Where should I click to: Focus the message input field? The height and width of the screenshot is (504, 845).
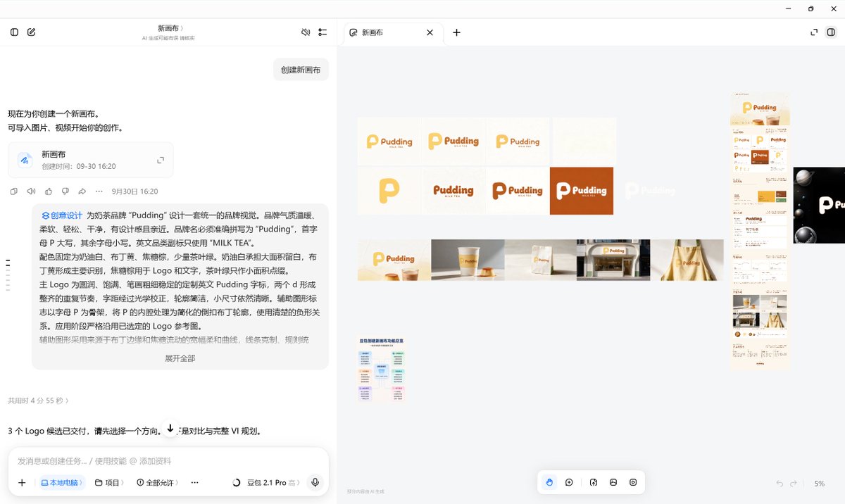[x=168, y=461]
